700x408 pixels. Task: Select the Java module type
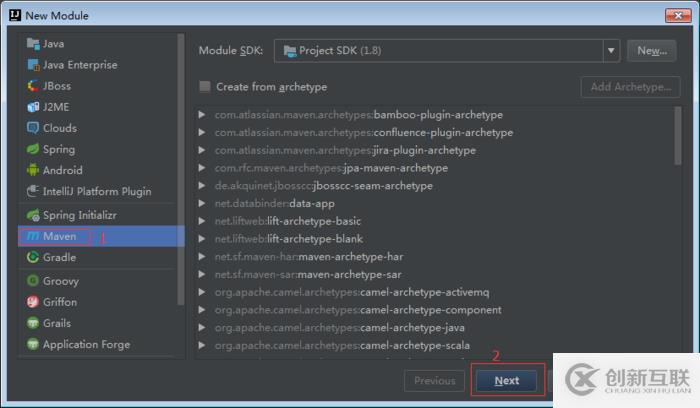[x=97, y=44]
